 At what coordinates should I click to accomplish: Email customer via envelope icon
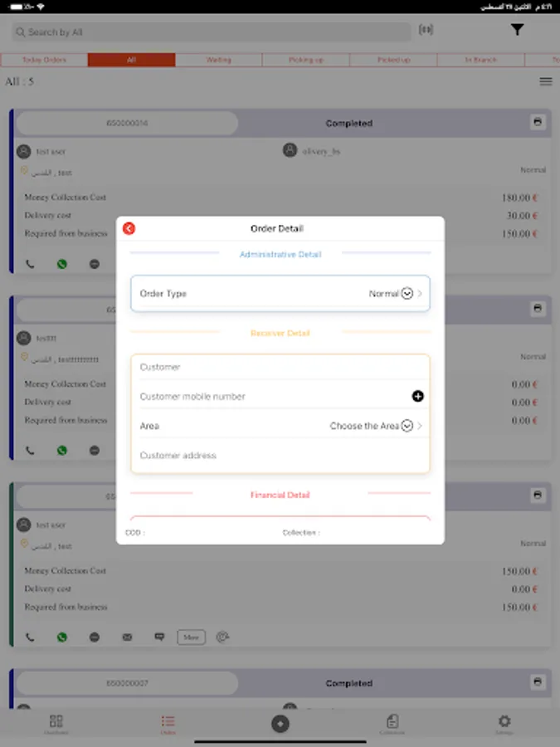tap(127, 637)
